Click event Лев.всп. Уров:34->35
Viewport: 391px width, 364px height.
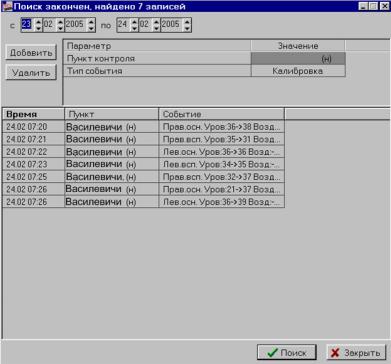221,164
